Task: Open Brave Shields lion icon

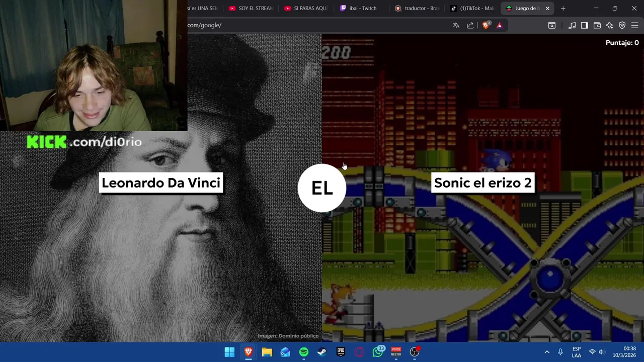Action: [486, 25]
